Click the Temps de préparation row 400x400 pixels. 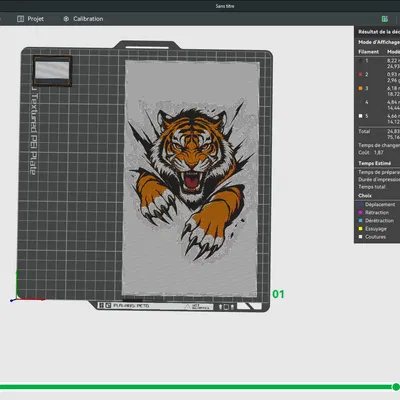(379, 172)
